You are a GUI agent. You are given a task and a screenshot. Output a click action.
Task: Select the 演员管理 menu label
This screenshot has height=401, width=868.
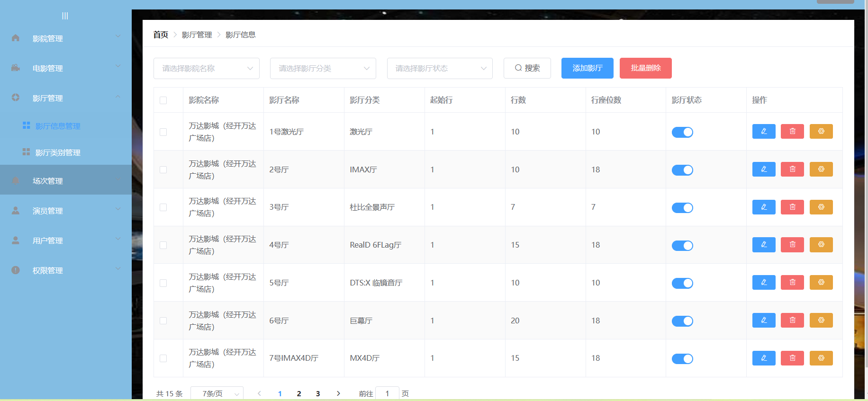pyautogui.click(x=48, y=211)
